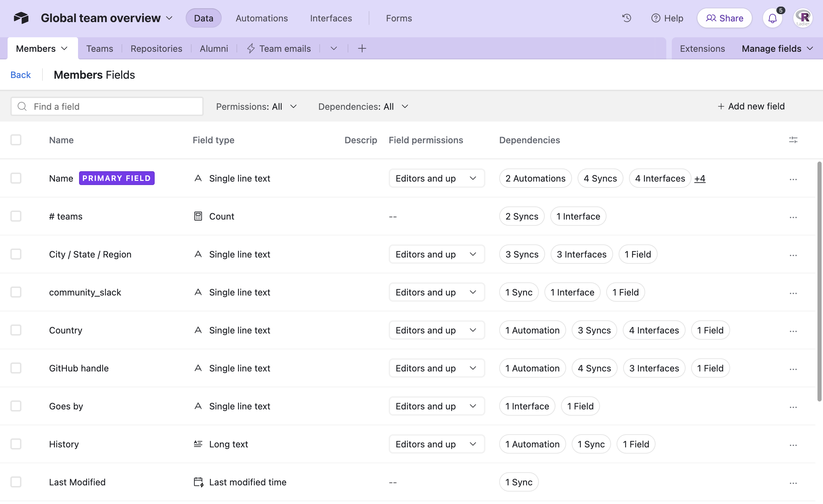Change Goes by field permissions dropdown
The height and width of the screenshot is (504, 823).
[437, 406]
